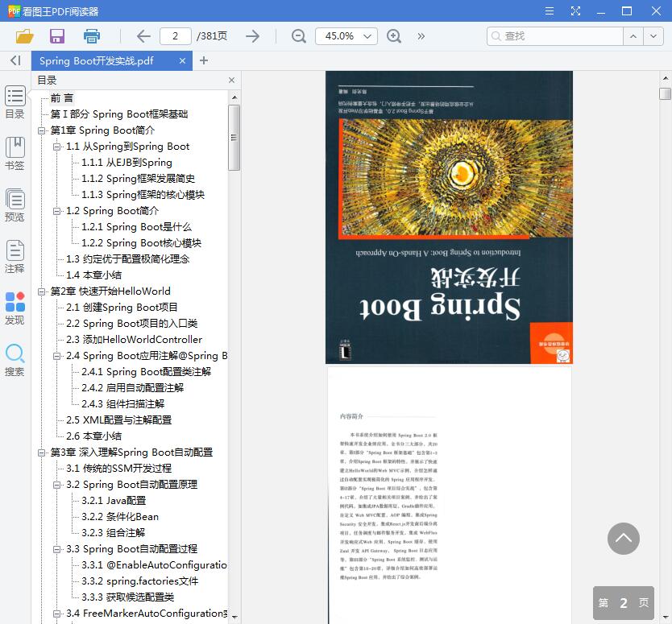Image resolution: width=672 pixels, height=624 pixels.
Task: Click the outline panel scrollbar thumb
Action: (x=234, y=138)
